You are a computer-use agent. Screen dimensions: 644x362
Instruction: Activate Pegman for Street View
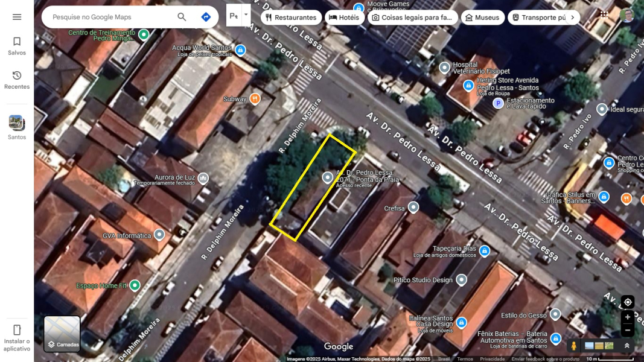click(x=573, y=345)
